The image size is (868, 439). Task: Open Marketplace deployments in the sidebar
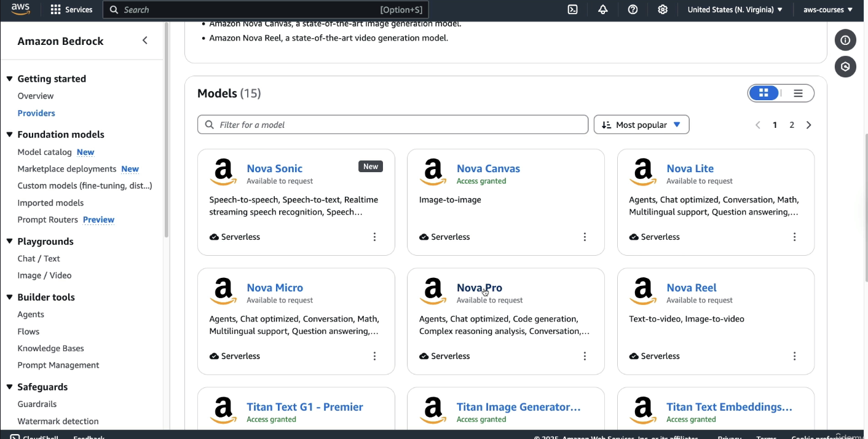67,169
